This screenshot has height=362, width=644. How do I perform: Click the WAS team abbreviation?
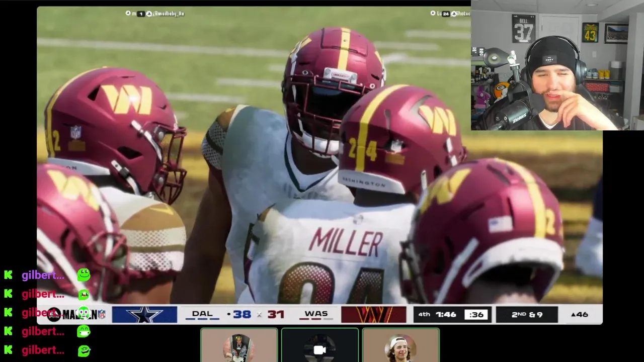click(316, 314)
